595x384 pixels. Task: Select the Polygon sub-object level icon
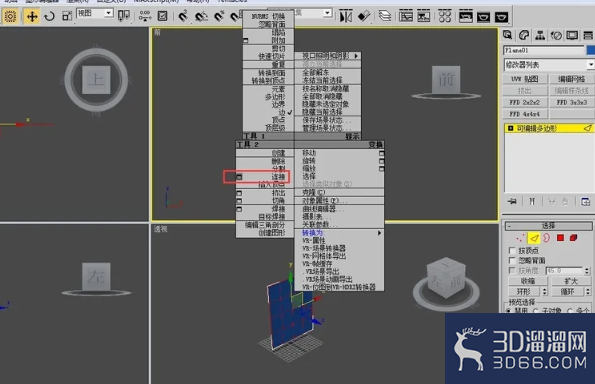click(x=560, y=238)
